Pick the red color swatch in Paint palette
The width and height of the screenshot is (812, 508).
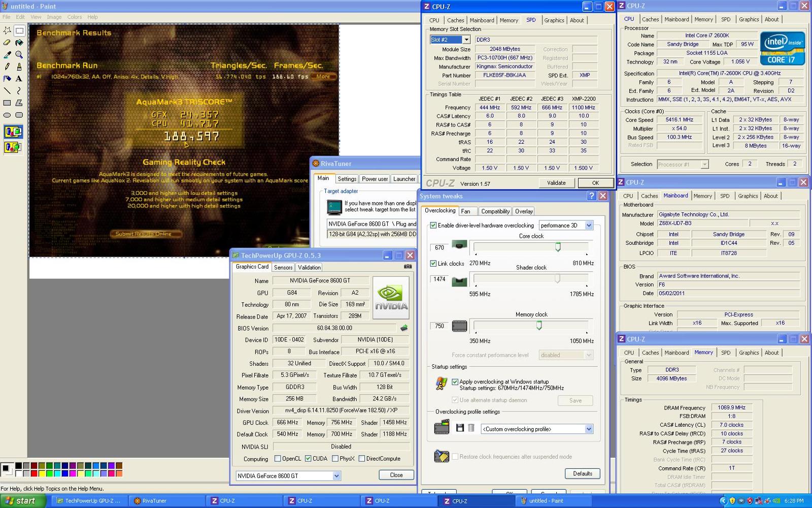tap(34, 473)
